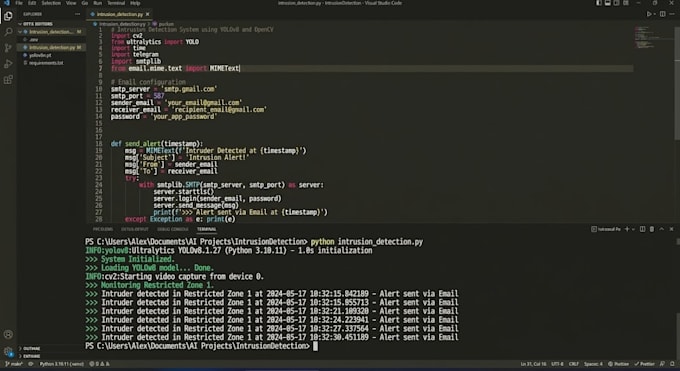Image resolution: width=680 pixels, height=371 pixels.
Task: Click the Prettier status bar item
Action: click(x=644, y=364)
